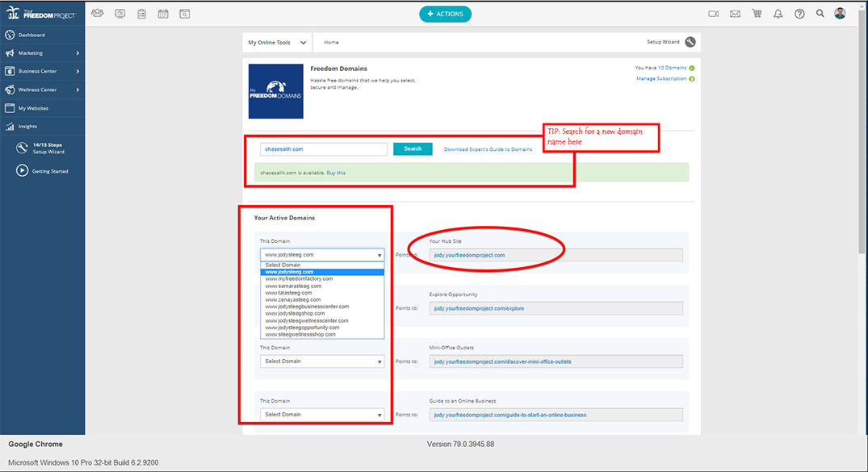
Task: Click the Your Hub Site URL field
Action: click(x=556, y=255)
